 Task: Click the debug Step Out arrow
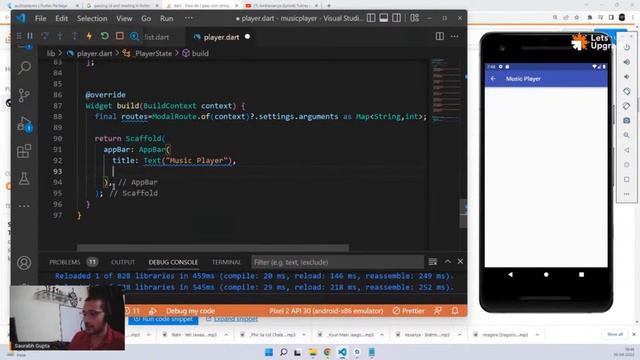coord(74,36)
